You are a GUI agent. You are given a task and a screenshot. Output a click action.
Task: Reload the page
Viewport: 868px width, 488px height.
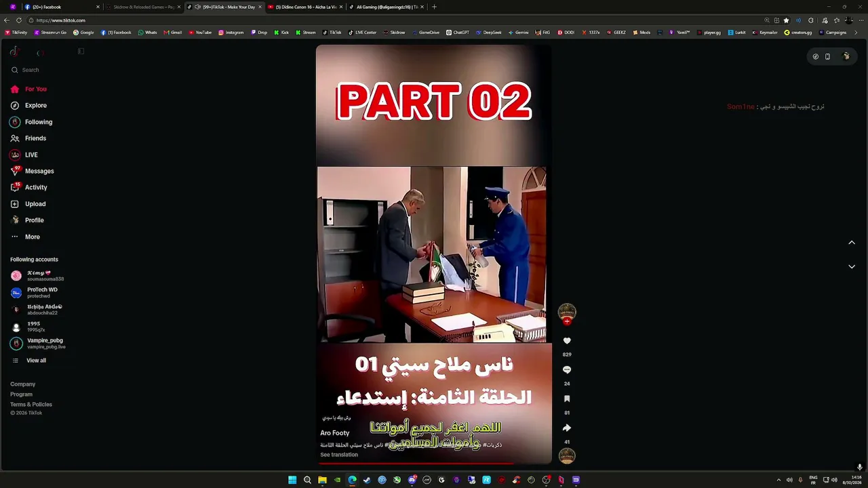pyautogui.click(x=18, y=20)
